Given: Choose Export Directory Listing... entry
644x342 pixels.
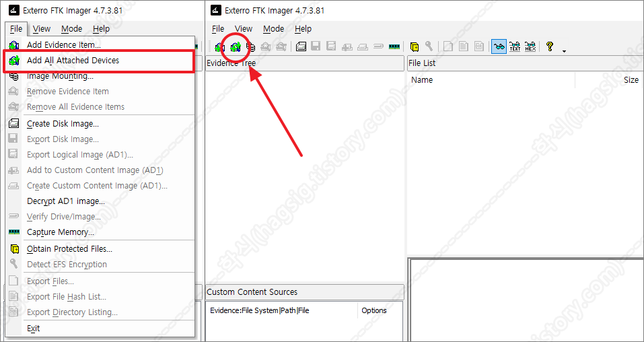Looking at the screenshot, I should click(x=100, y=312).
